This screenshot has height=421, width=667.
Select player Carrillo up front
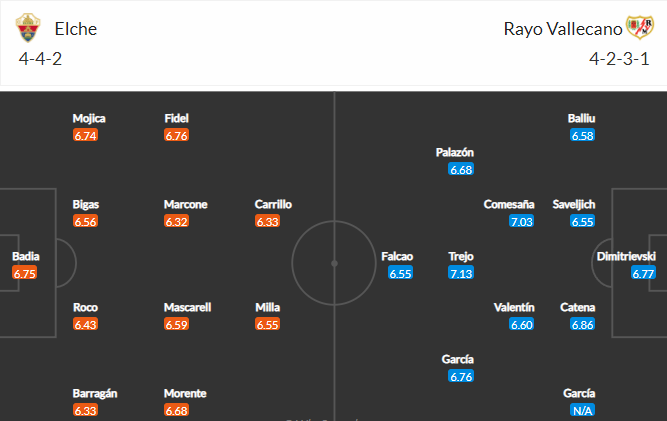pyautogui.click(x=273, y=205)
